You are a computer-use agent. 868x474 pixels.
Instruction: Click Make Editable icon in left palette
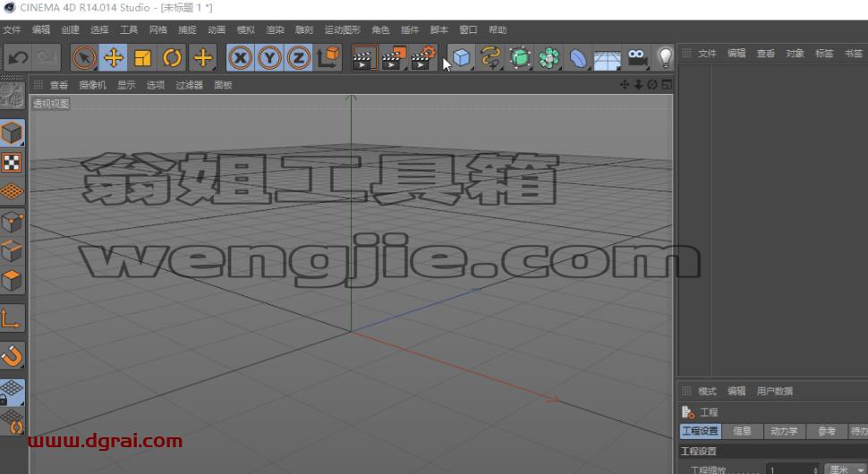[12, 95]
